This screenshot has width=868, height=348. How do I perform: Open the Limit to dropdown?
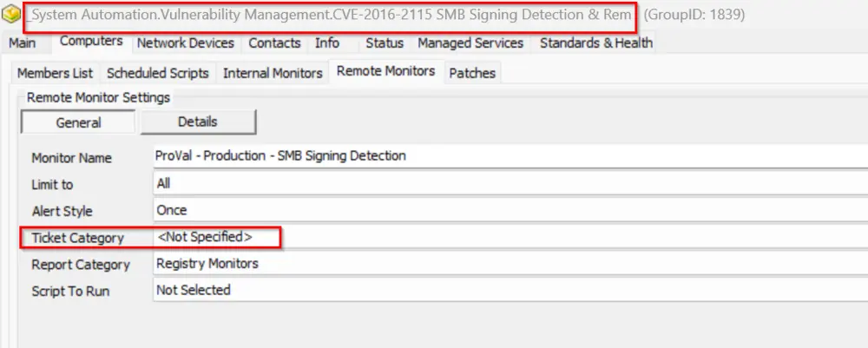pos(508,184)
